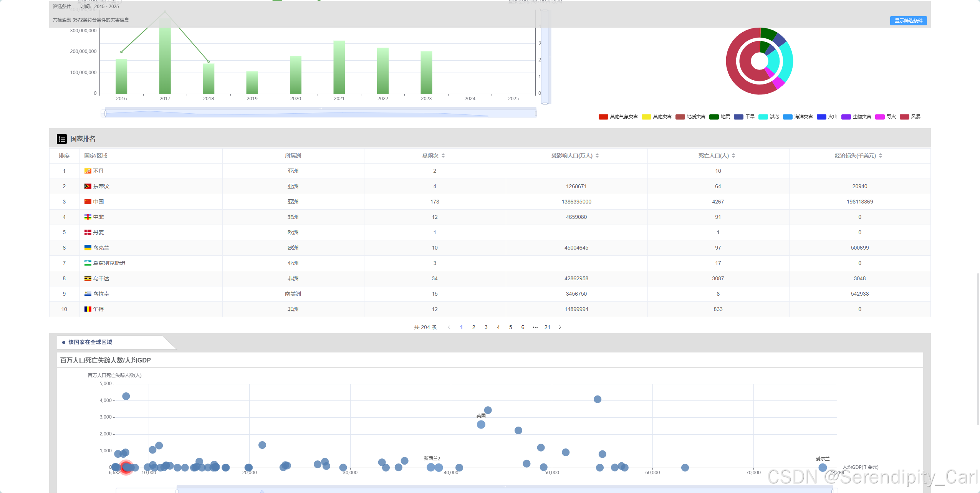Click the China flag icon
The image size is (980, 493).
pos(88,202)
